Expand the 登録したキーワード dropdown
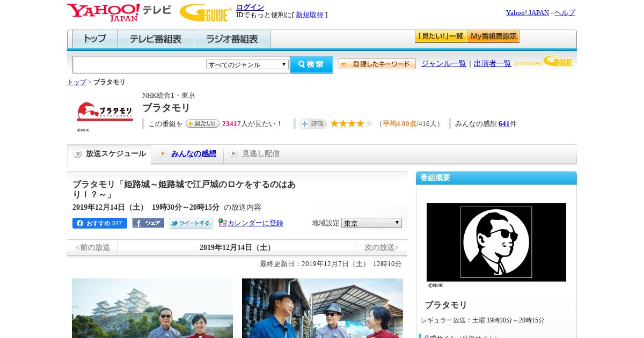This screenshot has width=644, height=338. [377, 64]
